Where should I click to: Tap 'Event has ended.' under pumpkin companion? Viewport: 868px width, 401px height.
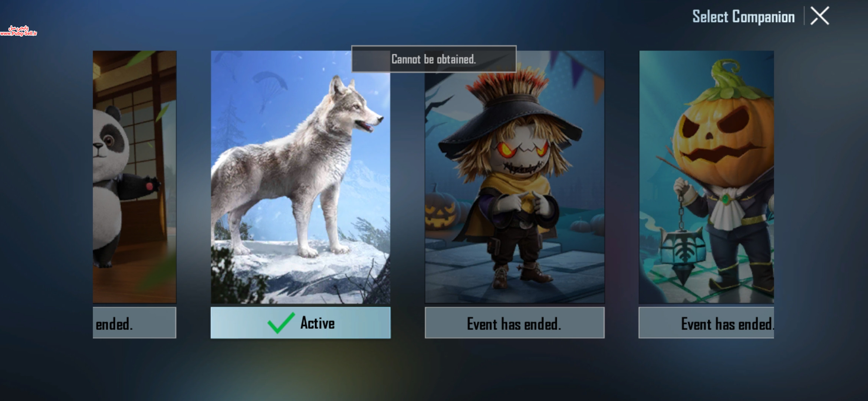706,323
